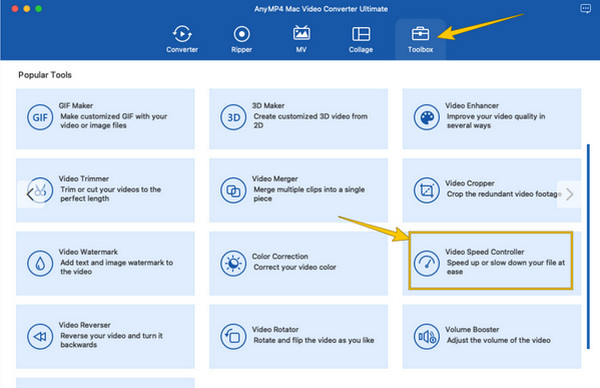Click previous arrow chevron on left
This screenshot has width=600, height=388.
30,194
